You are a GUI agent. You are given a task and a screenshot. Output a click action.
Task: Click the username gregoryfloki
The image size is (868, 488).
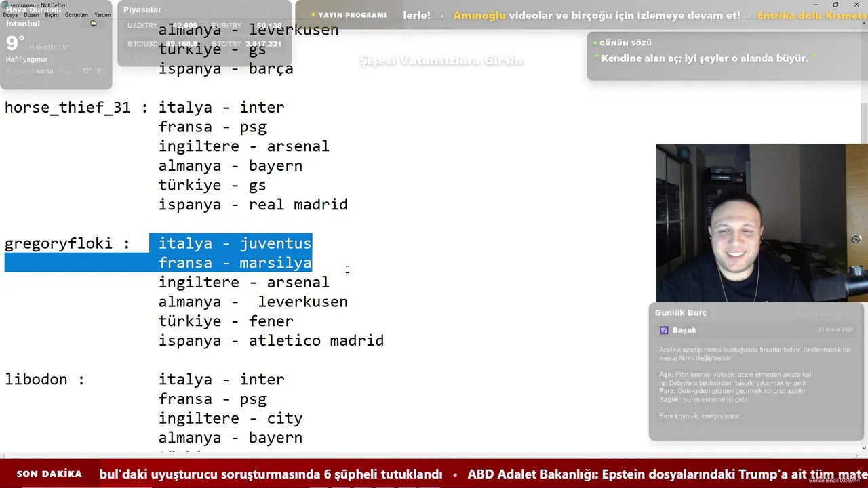tap(58, 244)
